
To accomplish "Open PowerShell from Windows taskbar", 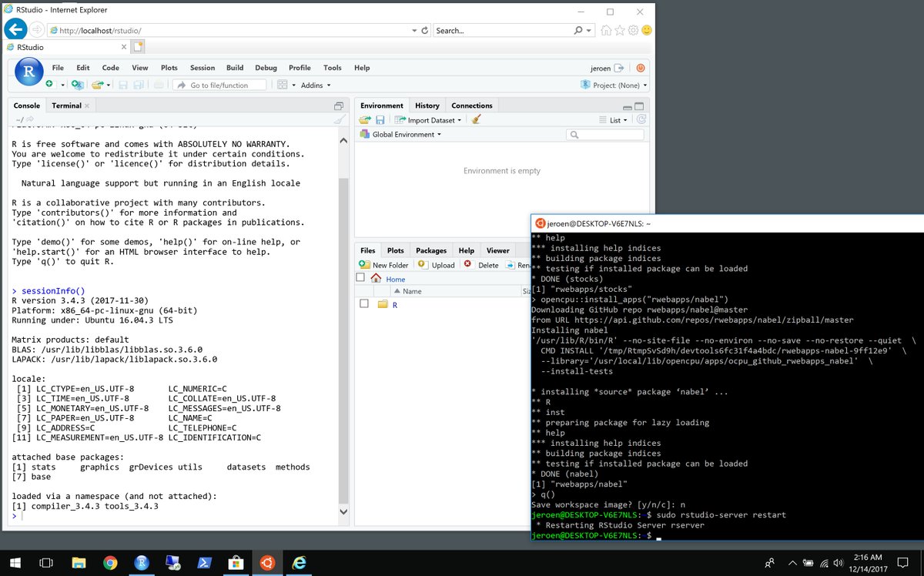I will click(x=204, y=563).
